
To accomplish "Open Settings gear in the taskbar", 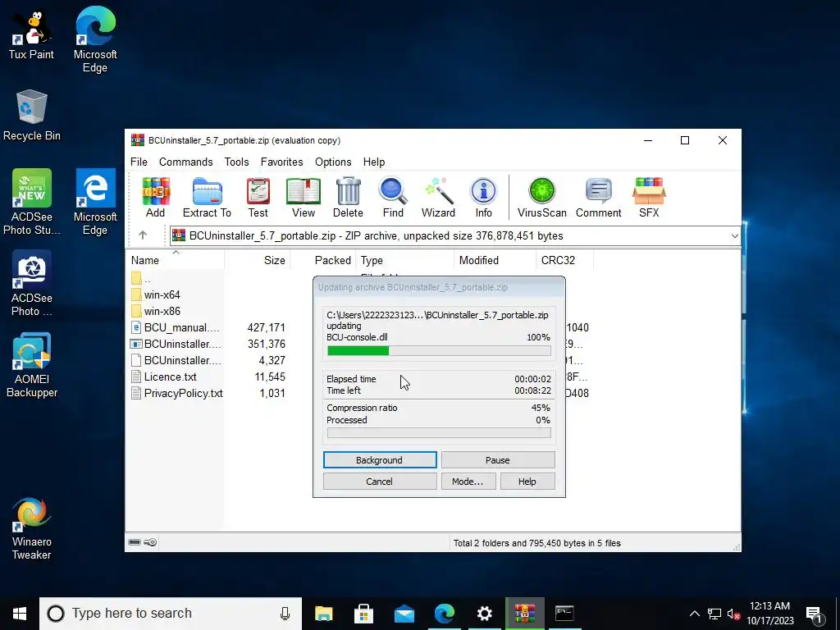I will (x=484, y=614).
